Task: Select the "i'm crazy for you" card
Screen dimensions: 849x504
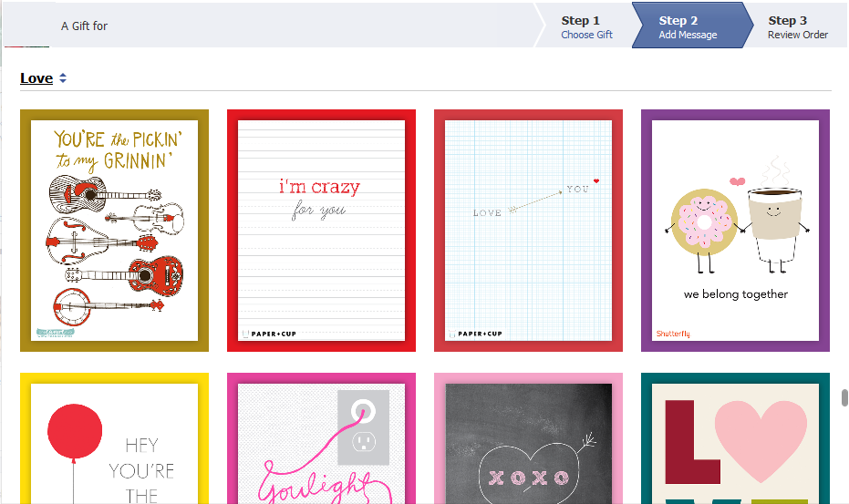Action: (321, 231)
